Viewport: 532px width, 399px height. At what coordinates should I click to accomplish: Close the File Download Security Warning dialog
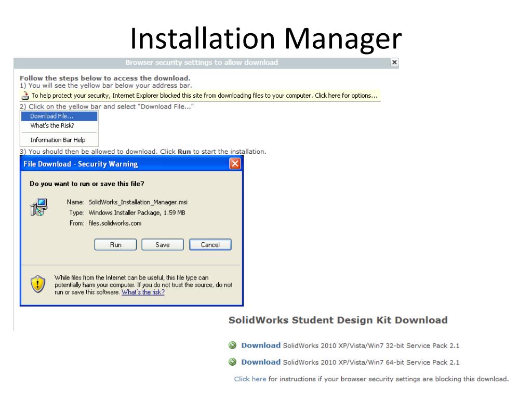click(x=235, y=164)
